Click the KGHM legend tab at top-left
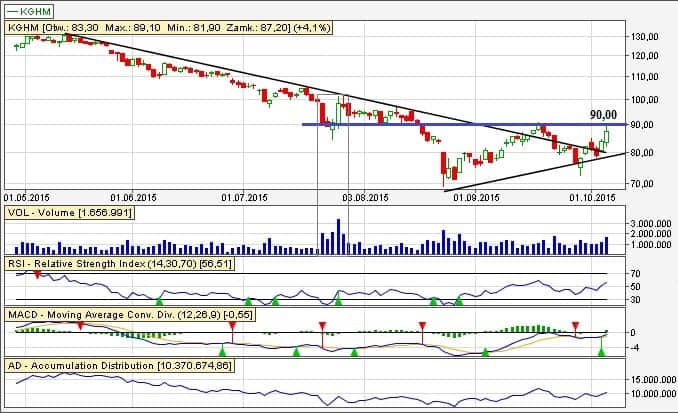The width and height of the screenshot is (678, 413). click(x=30, y=12)
